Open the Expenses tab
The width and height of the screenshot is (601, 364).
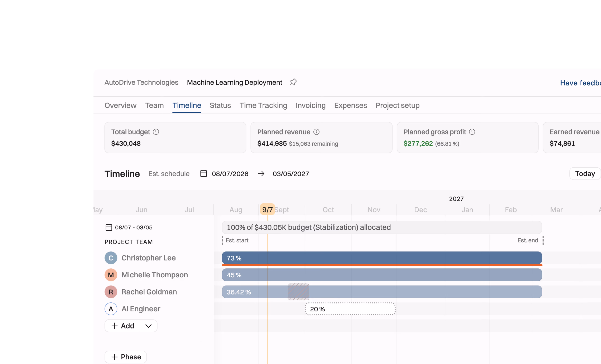[351, 105]
